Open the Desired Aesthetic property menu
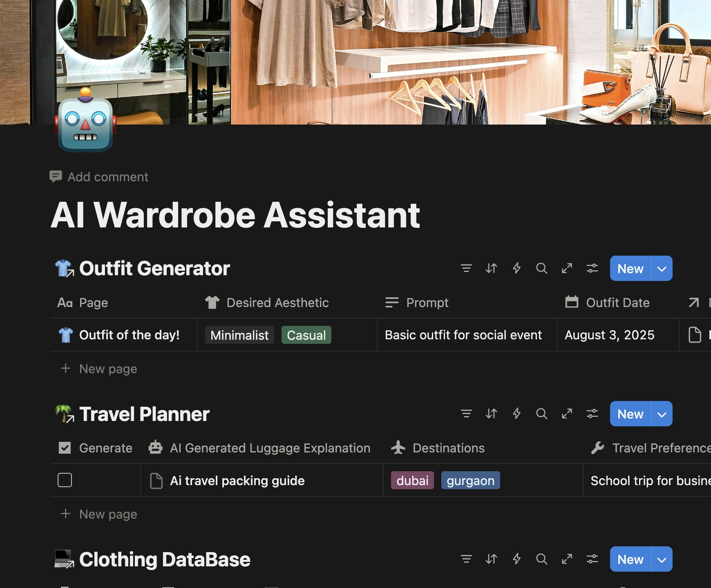The image size is (711, 588). pyautogui.click(x=277, y=303)
